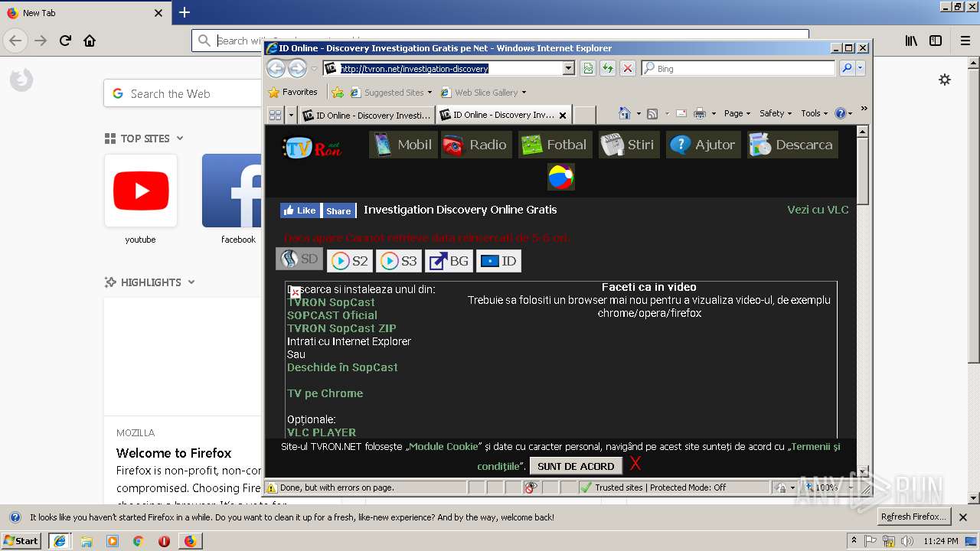Select the SD stream button
980x551 pixels.
[x=299, y=259]
